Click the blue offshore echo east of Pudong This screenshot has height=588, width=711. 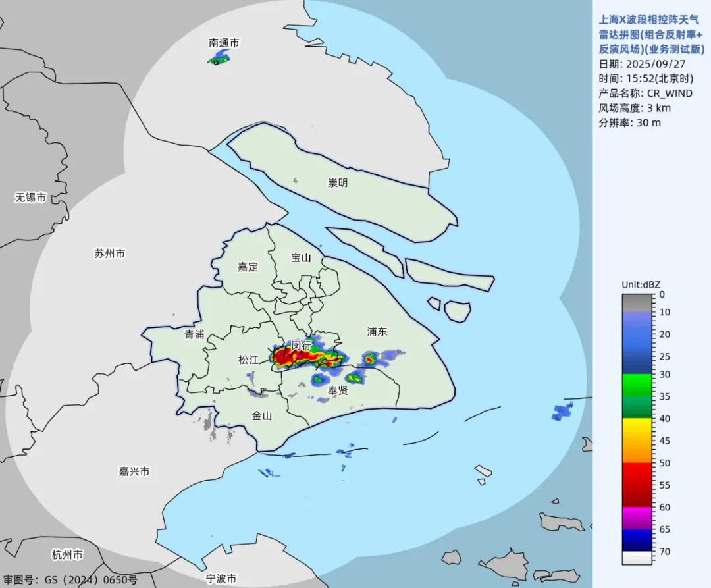pos(562,411)
